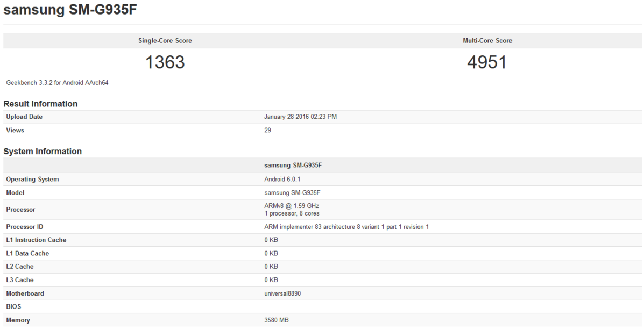Click Geekbench 3.3.2 for Android AArch64 text
The image size is (644, 330).
click(57, 83)
